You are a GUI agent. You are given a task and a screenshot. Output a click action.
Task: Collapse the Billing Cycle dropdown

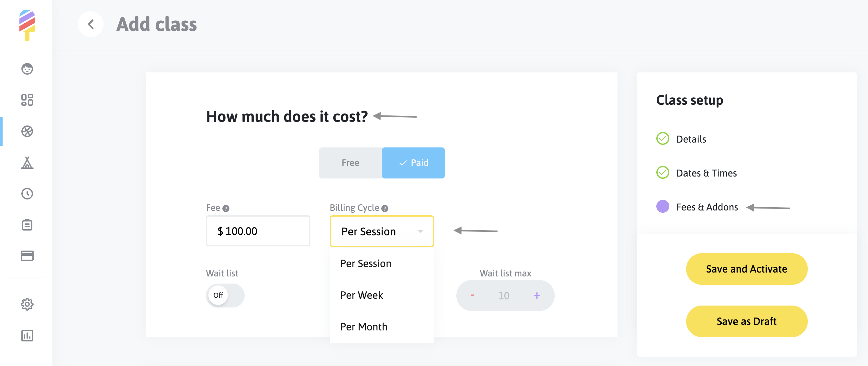tap(420, 231)
